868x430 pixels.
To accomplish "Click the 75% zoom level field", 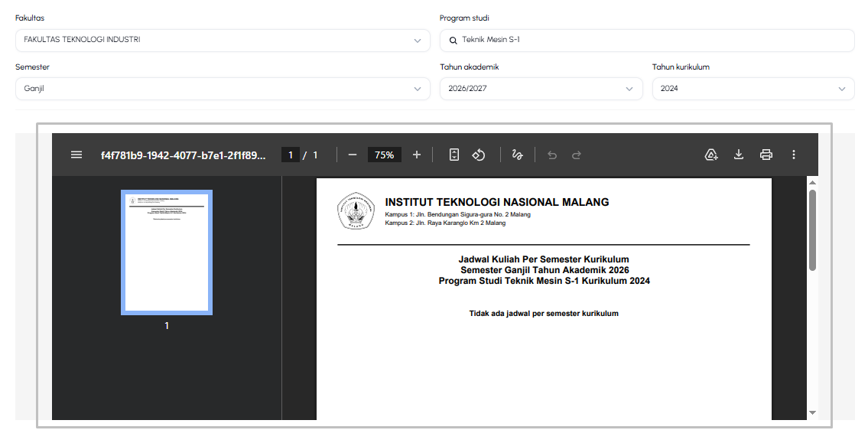I will tap(384, 155).
